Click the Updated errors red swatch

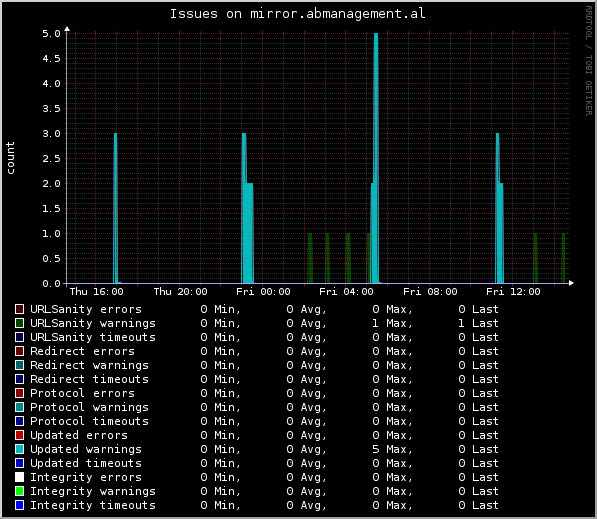point(19,435)
